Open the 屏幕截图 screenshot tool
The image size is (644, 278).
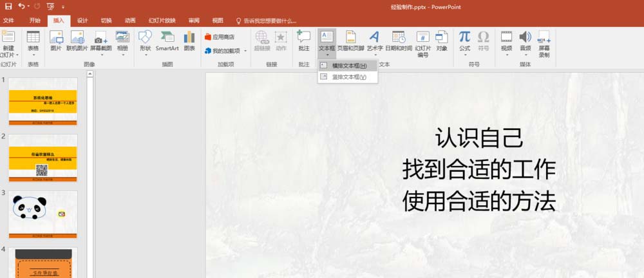pos(100,43)
